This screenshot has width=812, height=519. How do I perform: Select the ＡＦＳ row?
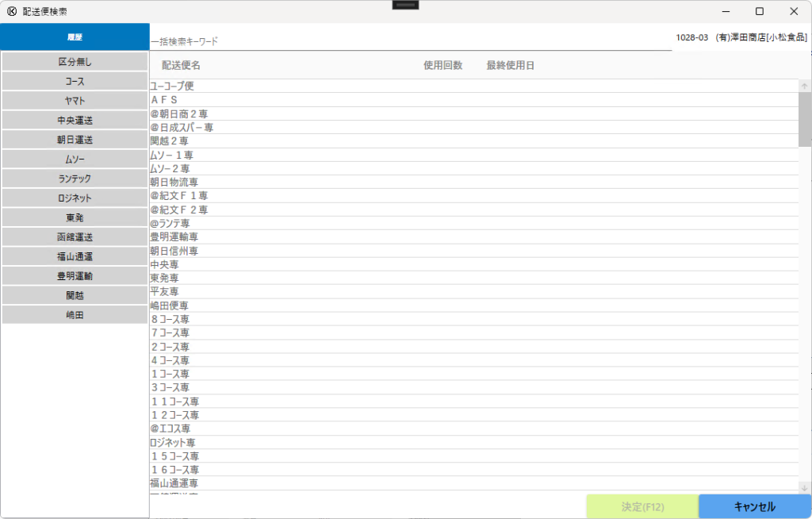(x=474, y=100)
